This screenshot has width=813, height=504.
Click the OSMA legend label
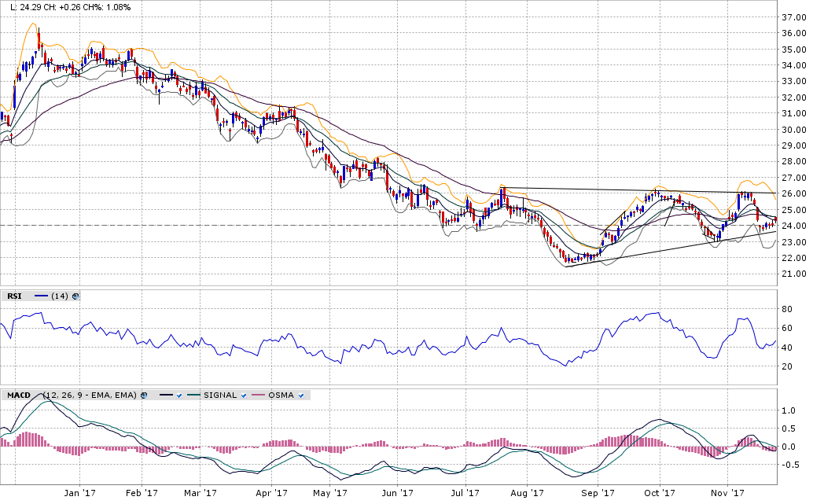pos(280,395)
